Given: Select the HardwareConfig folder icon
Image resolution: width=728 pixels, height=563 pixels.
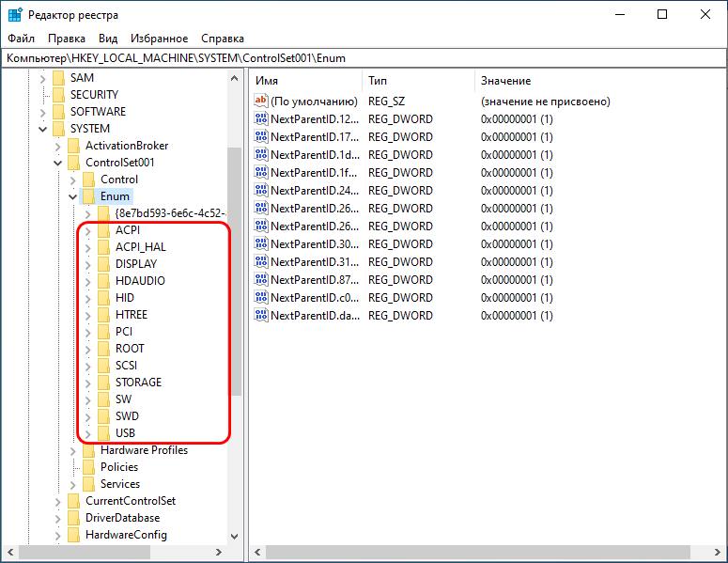Looking at the screenshot, I should [74, 535].
